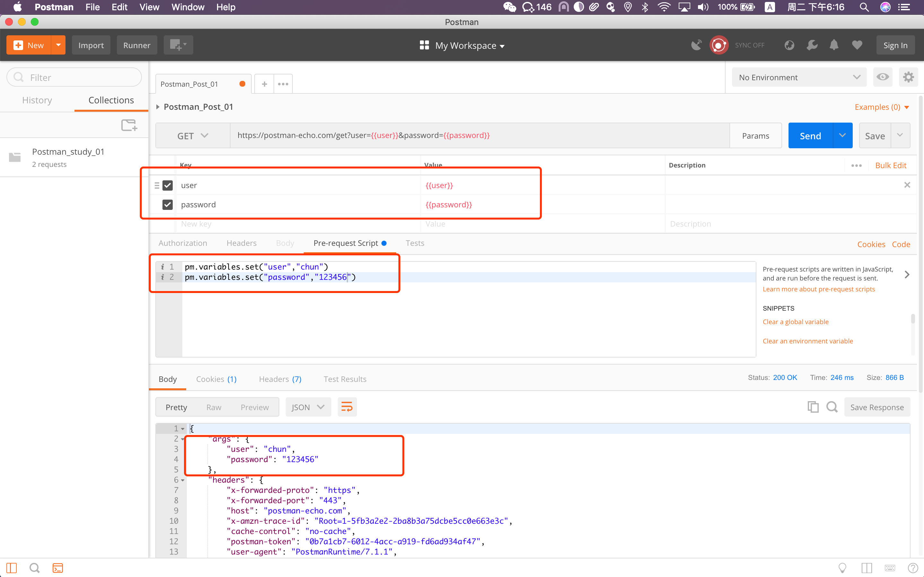Open params table three dots options

pyautogui.click(x=856, y=165)
